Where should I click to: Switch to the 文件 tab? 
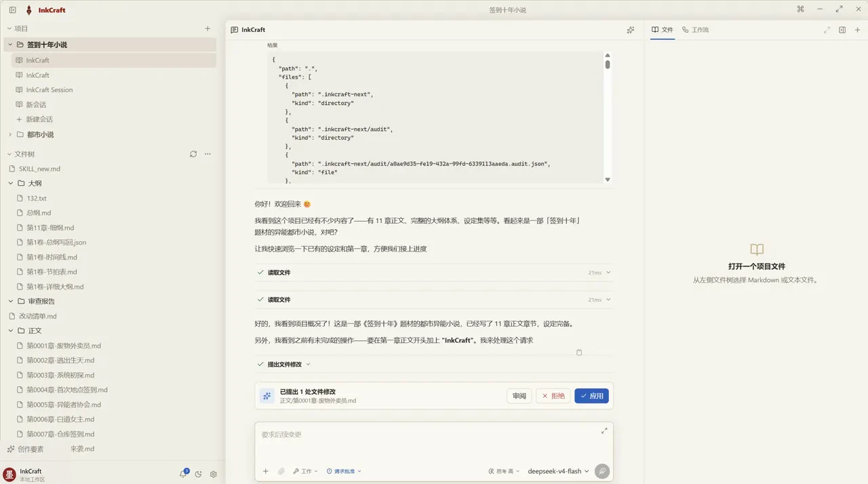click(x=663, y=30)
